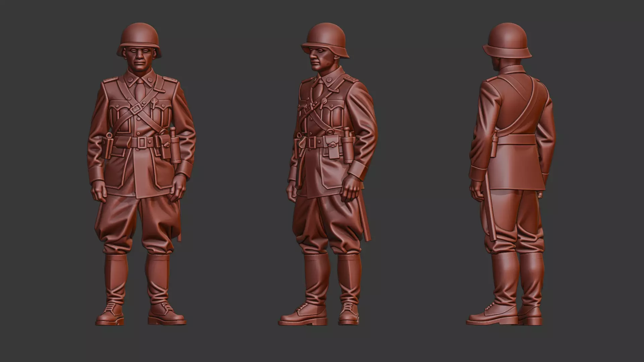Click the front-view soldier's belt buckle
The width and height of the screenshot is (644, 362).
tap(142, 143)
